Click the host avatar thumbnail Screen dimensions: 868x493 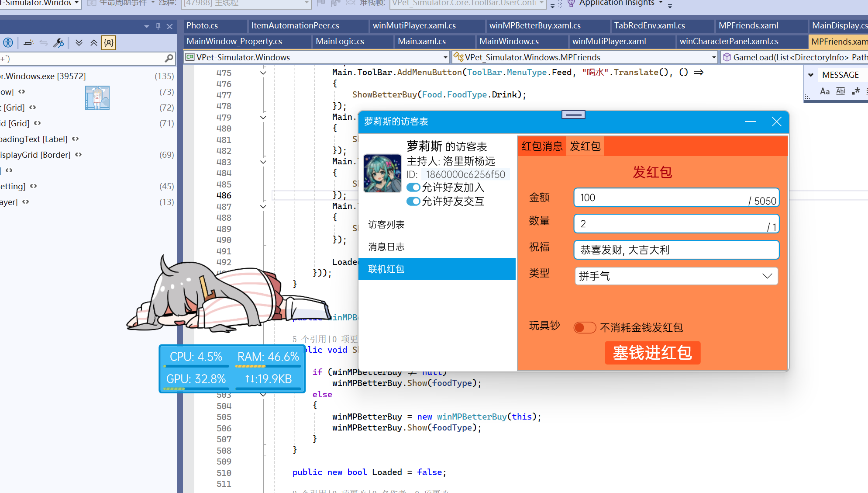click(x=382, y=173)
